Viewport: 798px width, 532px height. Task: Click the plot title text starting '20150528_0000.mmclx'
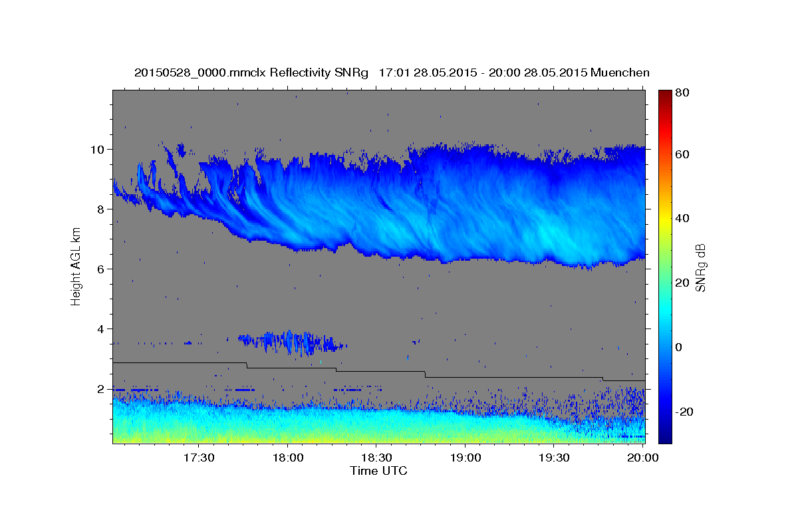(392, 72)
